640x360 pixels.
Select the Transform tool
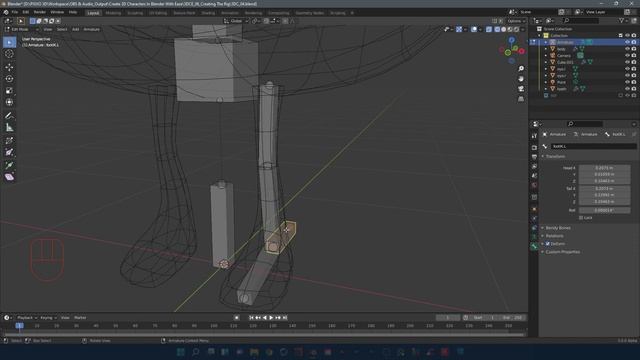point(9,102)
